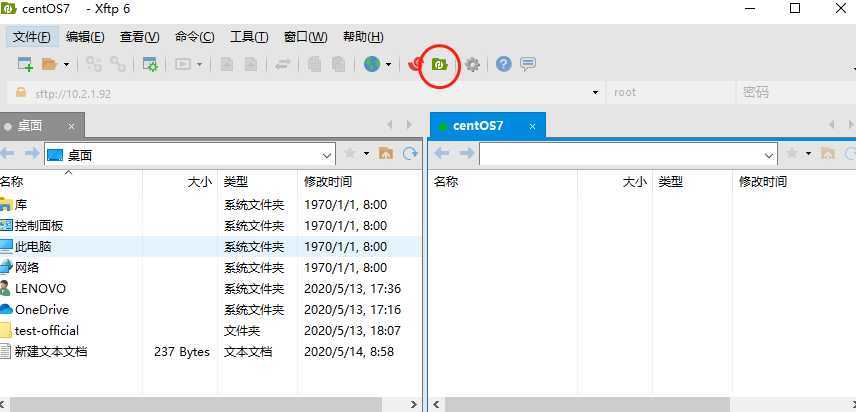Sort local files by 大小 column

pos(180,182)
